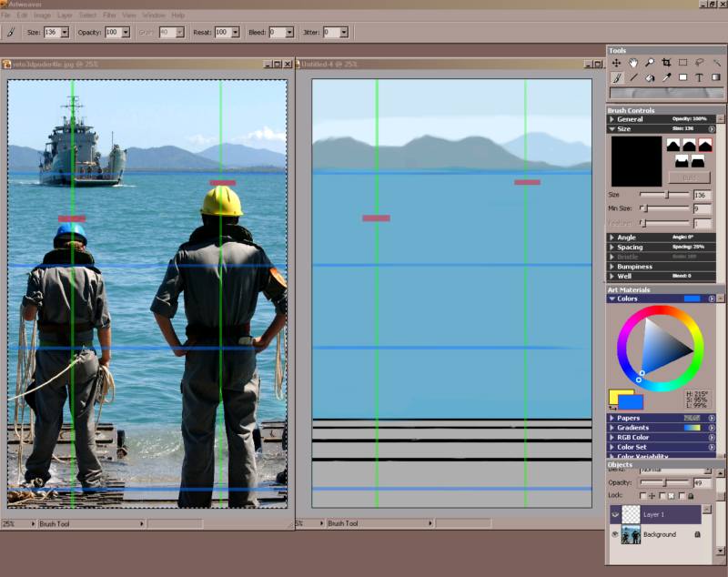Screen dimensions: 728x577
Task: Select the Brush tool in Tools panel
Action: pyautogui.click(x=617, y=77)
